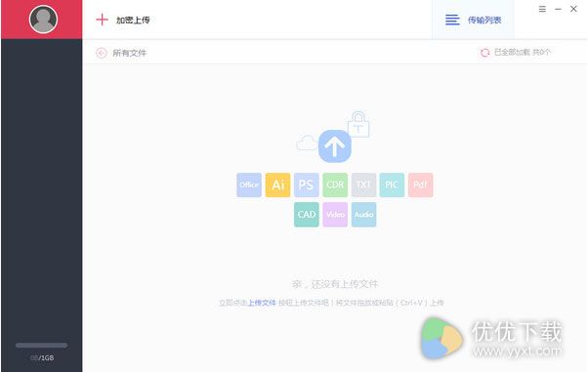The image size is (588, 372).
Task: Click the CDR file type tile
Action: 335,185
